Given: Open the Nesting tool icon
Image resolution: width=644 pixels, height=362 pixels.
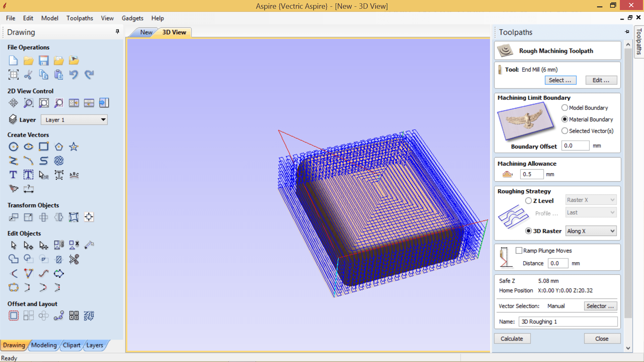Looking at the screenshot, I should point(89,316).
